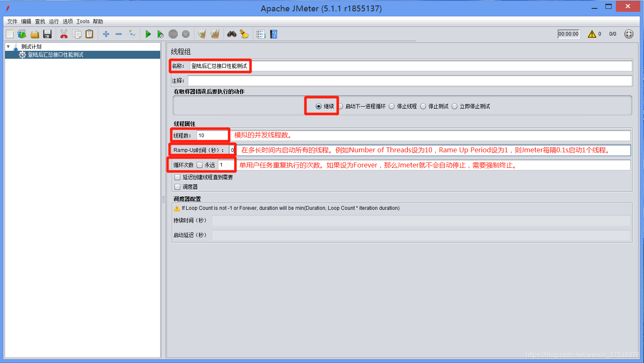This screenshot has width=644, height=363.
Task: Click the 名称 name input field
Action: pos(410,66)
